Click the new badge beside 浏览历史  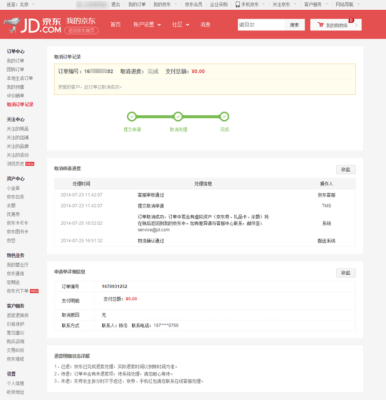[30, 164]
